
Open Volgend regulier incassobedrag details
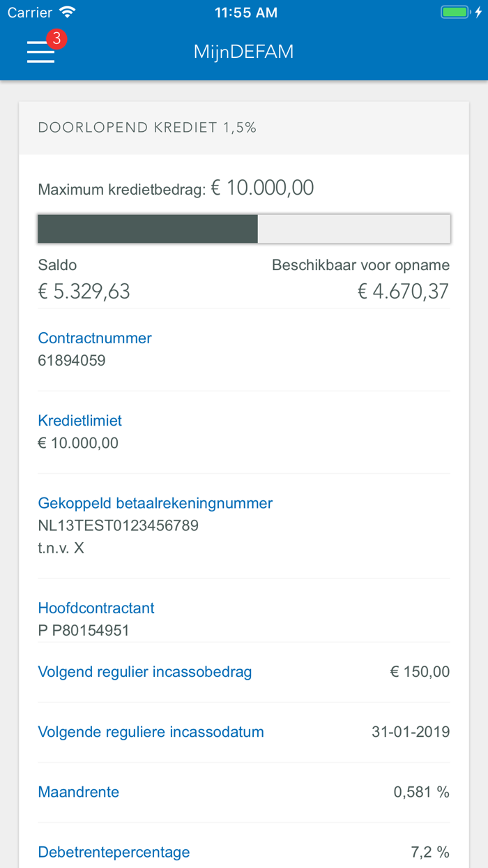tap(145, 671)
